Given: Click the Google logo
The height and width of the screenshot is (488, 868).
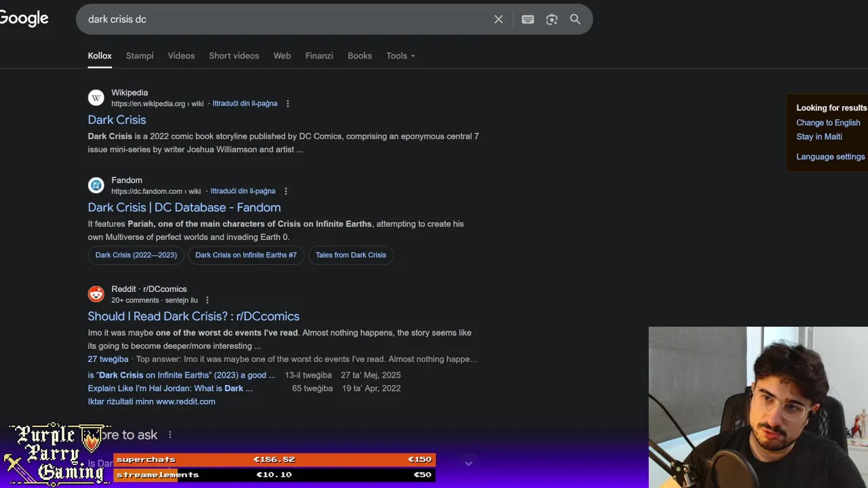Looking at the screenshot, I should point(24,19).
